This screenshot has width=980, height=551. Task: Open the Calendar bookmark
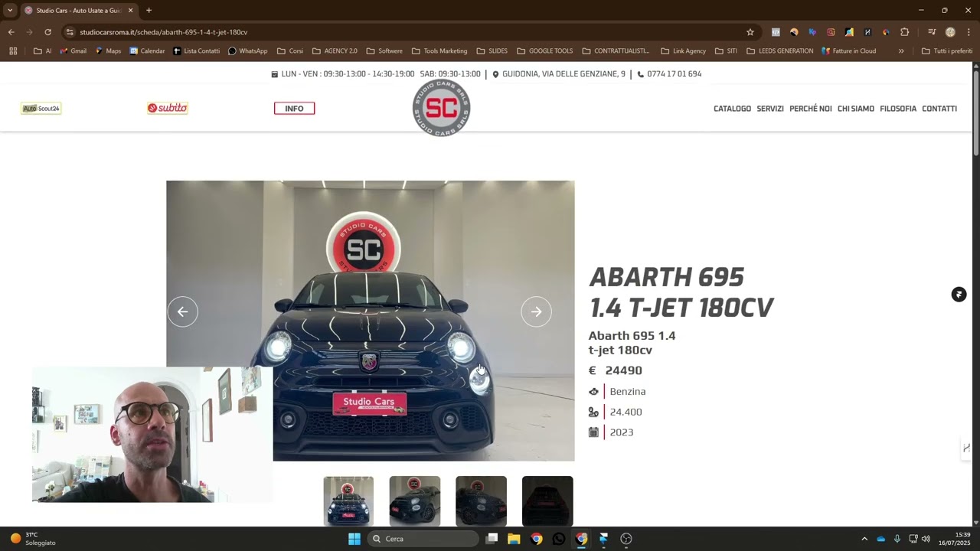147,51
